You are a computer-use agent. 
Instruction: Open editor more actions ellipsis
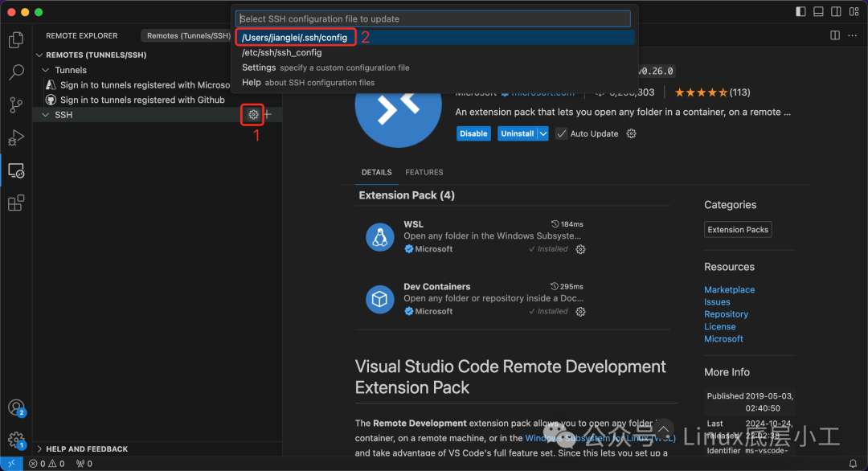click(x=853, y=35)
